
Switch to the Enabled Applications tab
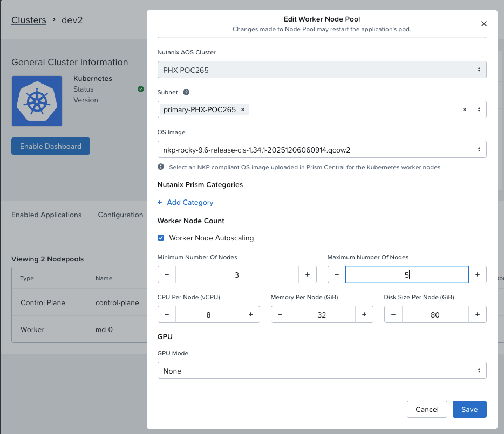coord(46,215)
